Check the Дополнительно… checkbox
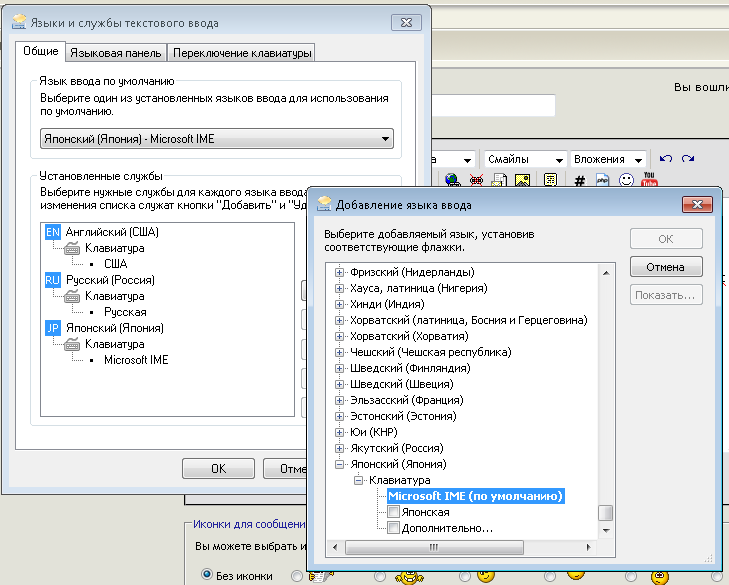 (x=394, y=528)
